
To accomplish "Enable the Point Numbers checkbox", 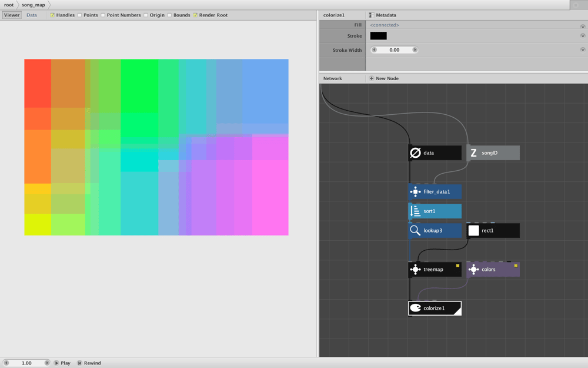I will [103, 15].
